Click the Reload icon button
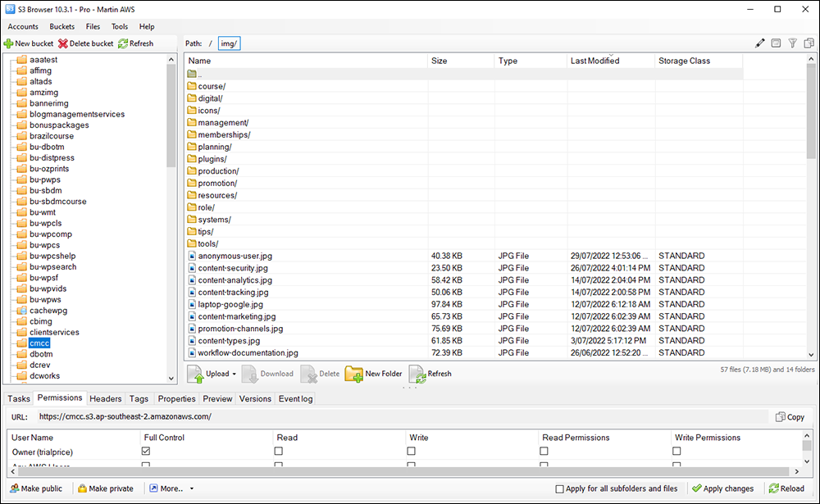 774,488
